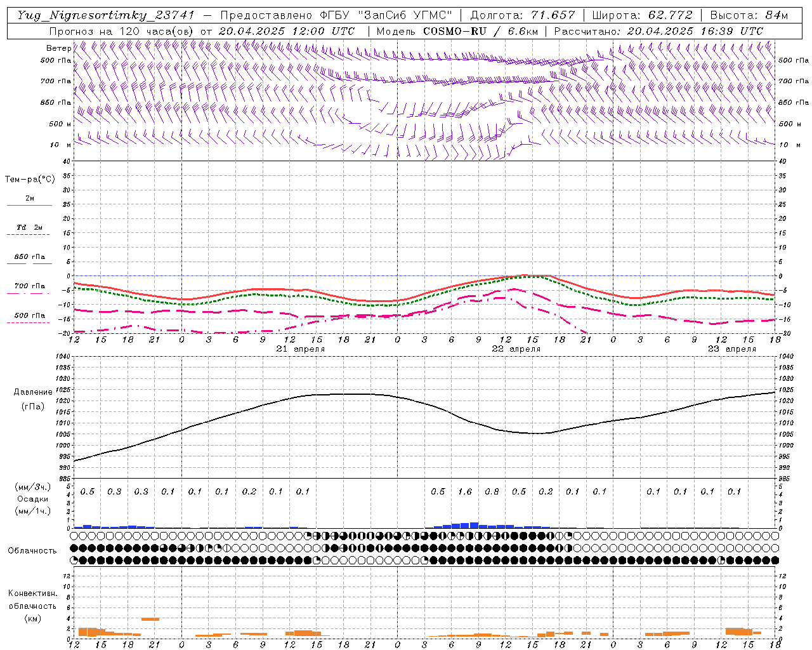This screenshot has width=812, height=650.
Task: Click the Долгота: 71.657 header field
Action: 521,15
